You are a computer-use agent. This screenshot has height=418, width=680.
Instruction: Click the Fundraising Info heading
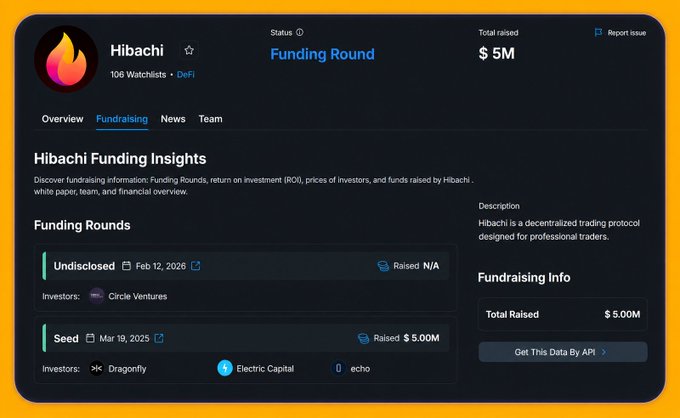click(524, 278)
